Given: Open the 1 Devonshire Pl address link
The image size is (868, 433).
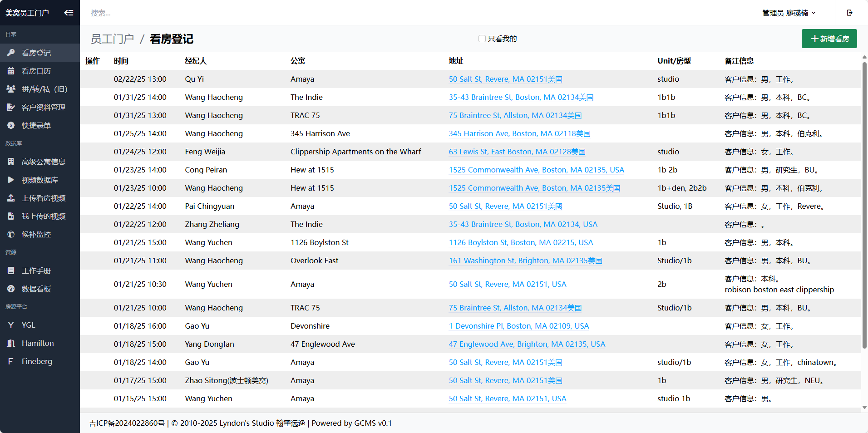Looking at the screenshot, I should click(x=518, y=326).
